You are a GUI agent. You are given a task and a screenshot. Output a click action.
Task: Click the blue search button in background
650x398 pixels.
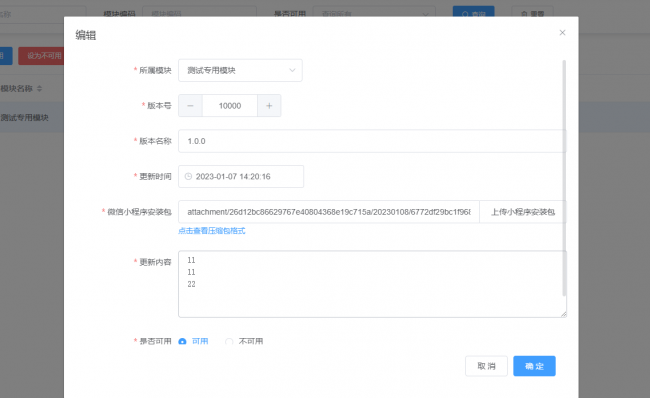point(473,12)
